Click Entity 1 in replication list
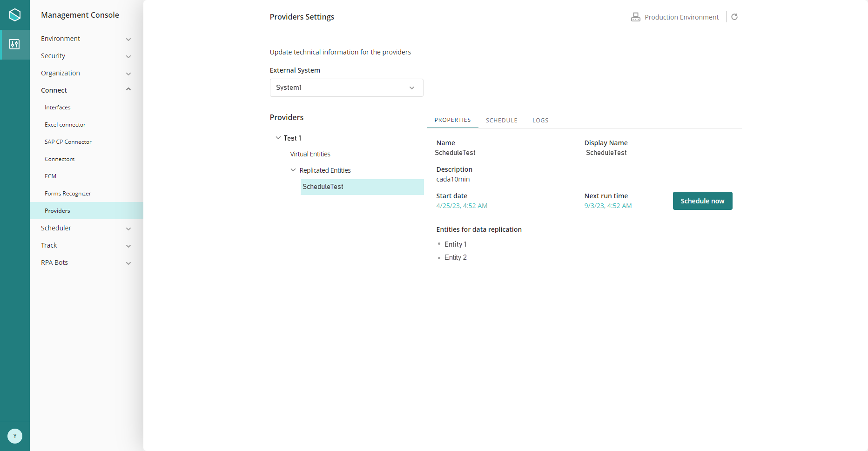Viewport: 868px width, 451px height. click(455, 244)
